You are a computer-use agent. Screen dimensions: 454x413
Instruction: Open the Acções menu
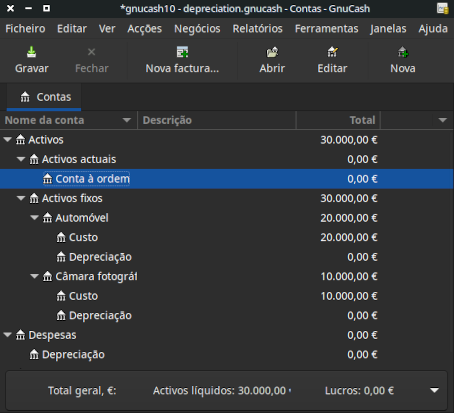coord(145,29)
